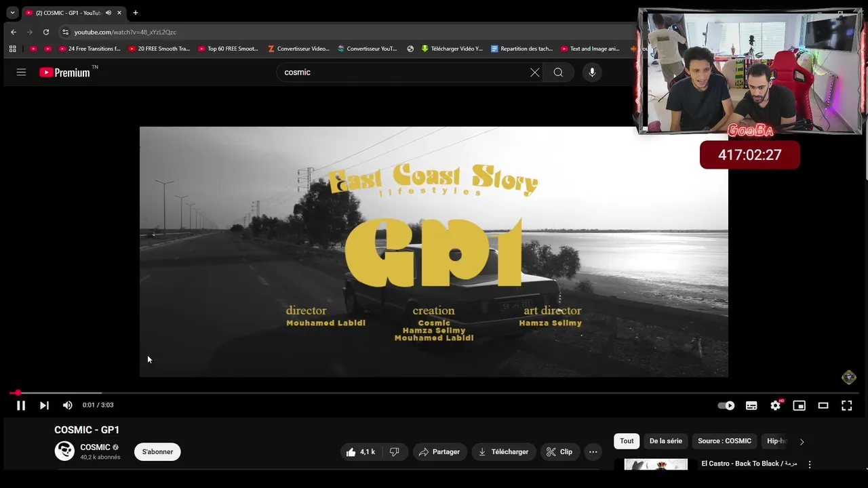Turn on subtitles/closed captions
Screen dimensions: 868x488
751,405
